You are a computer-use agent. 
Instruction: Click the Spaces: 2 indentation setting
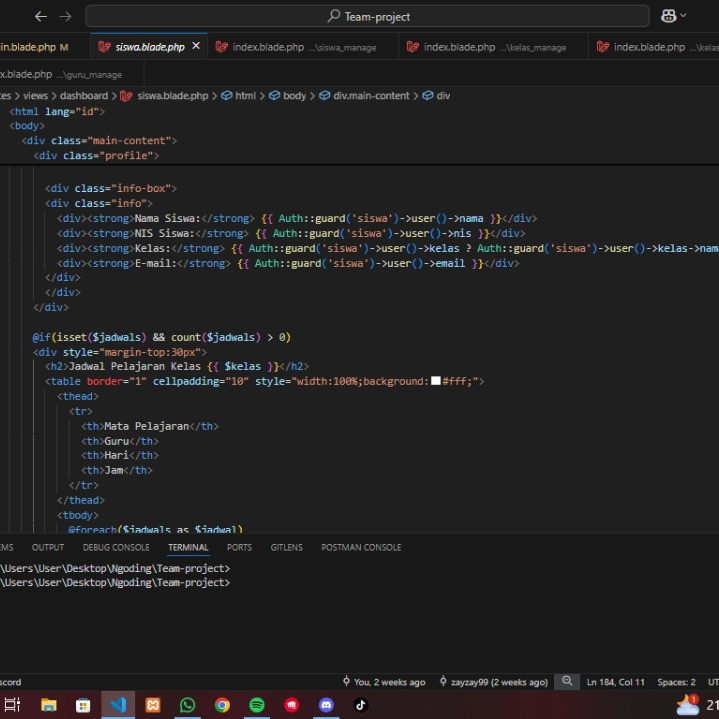pos(676,682)
